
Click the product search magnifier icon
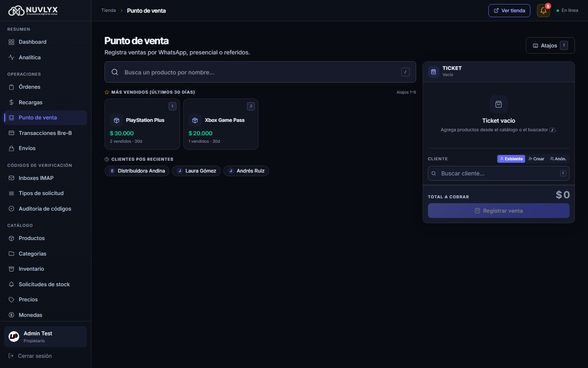[x=115, y=72]
